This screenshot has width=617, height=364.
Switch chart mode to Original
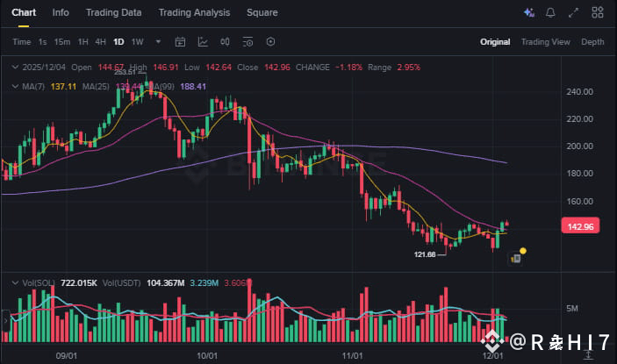pos(495,42)
